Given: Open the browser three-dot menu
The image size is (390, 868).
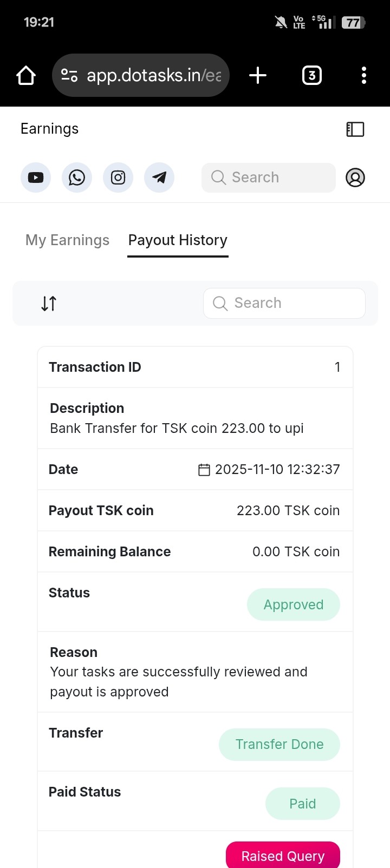Looking at the screenshot, I should (x=364, y=75).
